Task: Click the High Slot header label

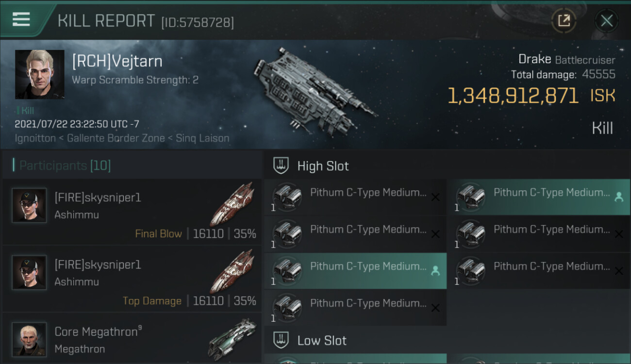Action: [x=323, y=166]
